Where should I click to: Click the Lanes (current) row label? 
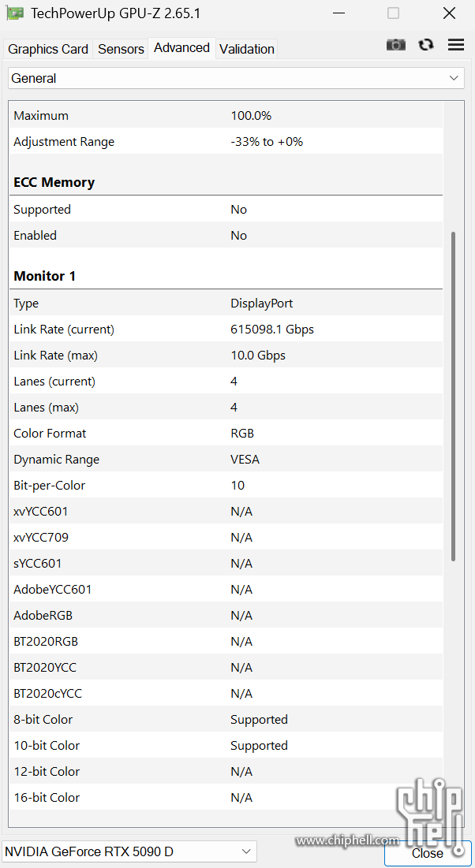coord(54,382)
